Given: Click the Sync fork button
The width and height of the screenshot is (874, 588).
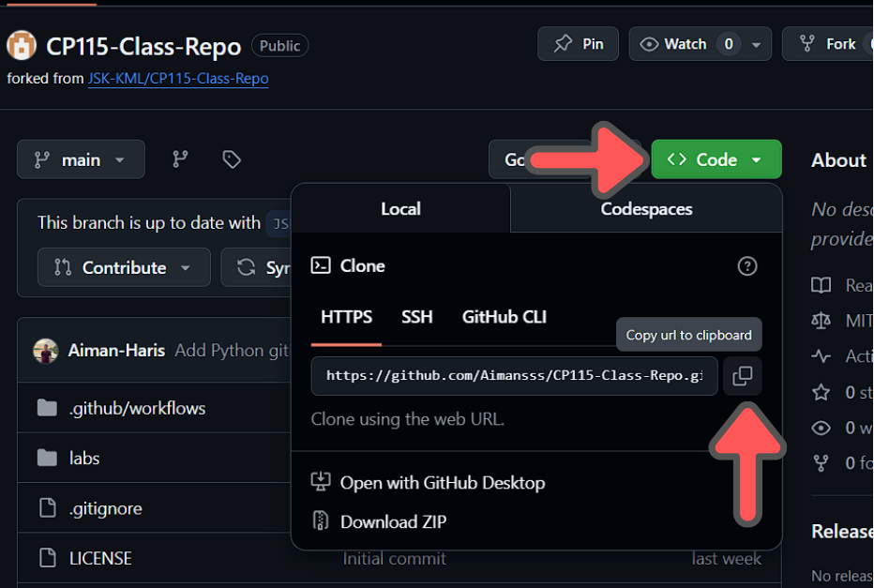Looking at the screenshot, I should pos(256,267).
